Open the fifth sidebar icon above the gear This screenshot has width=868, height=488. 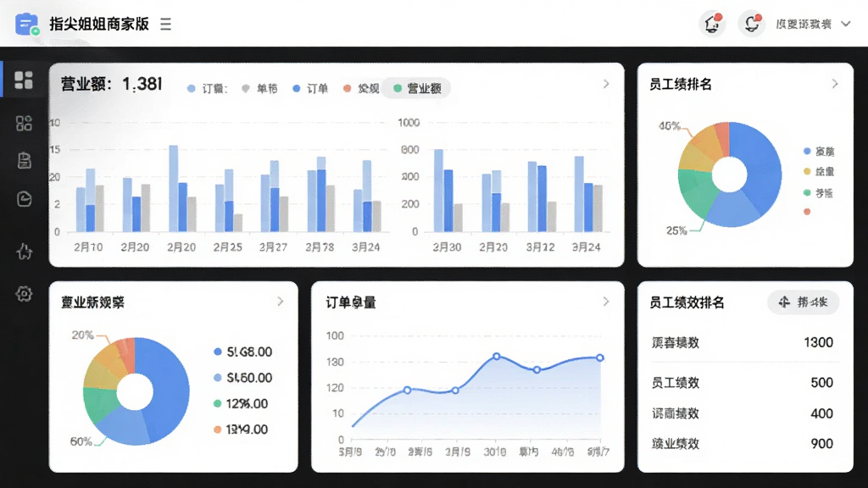(24, 252)
